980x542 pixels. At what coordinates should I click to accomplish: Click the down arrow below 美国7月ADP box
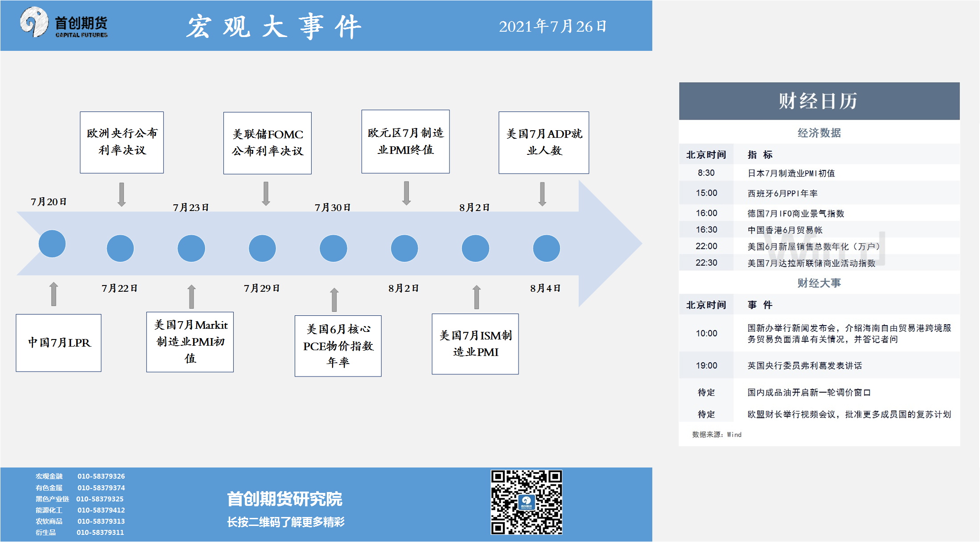(x=542, y=194)
